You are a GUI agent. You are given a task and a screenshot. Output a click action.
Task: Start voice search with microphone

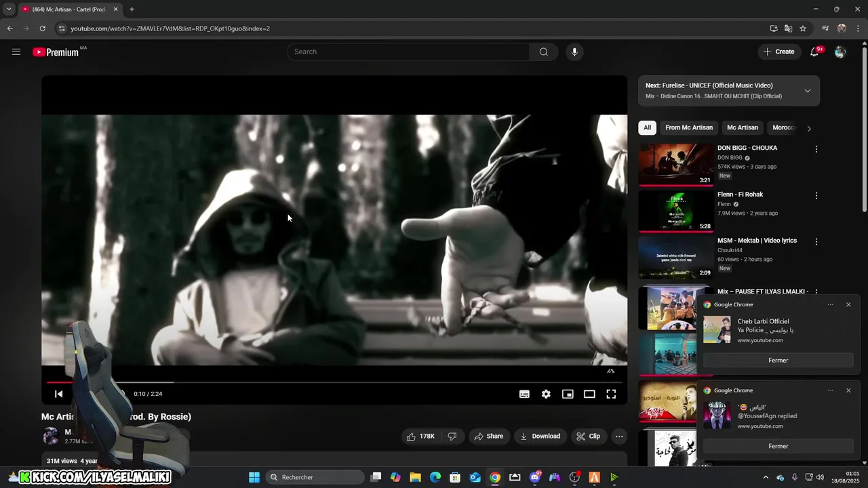point(574,52)
